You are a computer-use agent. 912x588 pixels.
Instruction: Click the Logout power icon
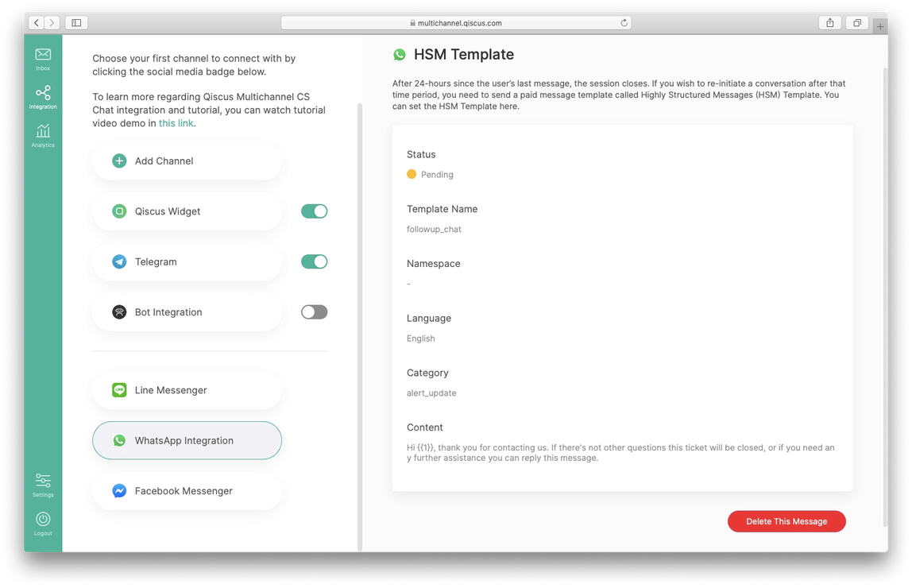click(x=43, y=522)
